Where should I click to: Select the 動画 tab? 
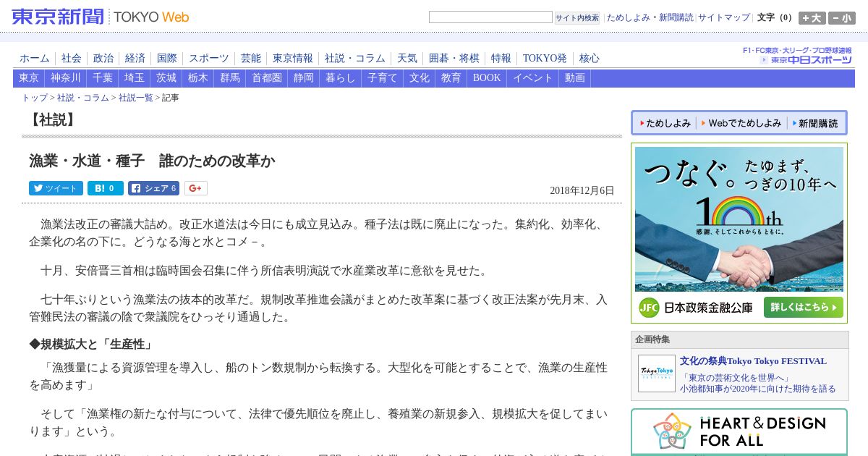(x=575, y=78)
